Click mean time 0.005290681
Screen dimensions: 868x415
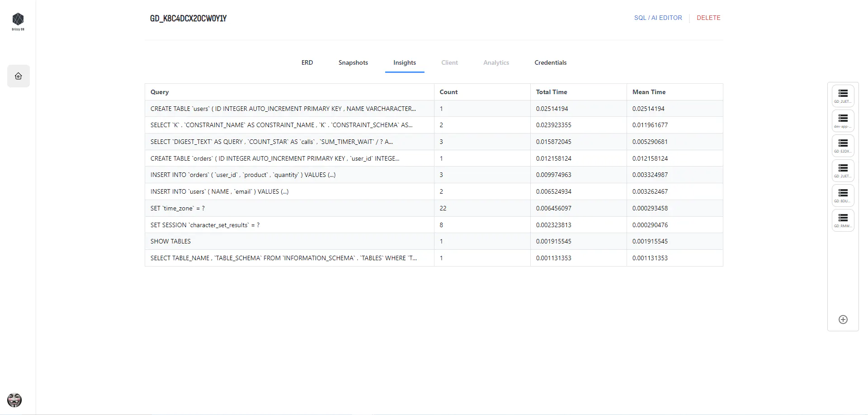coord(650,142)
